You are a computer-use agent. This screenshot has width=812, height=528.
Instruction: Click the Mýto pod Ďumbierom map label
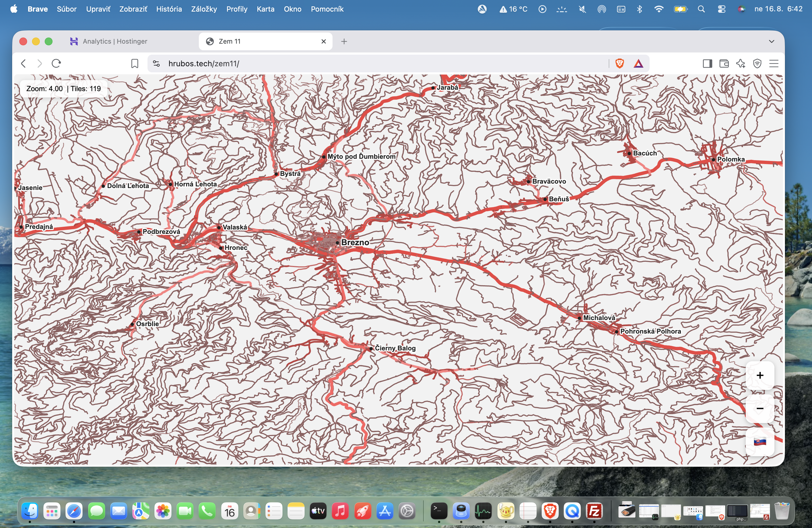click(362, 157)
